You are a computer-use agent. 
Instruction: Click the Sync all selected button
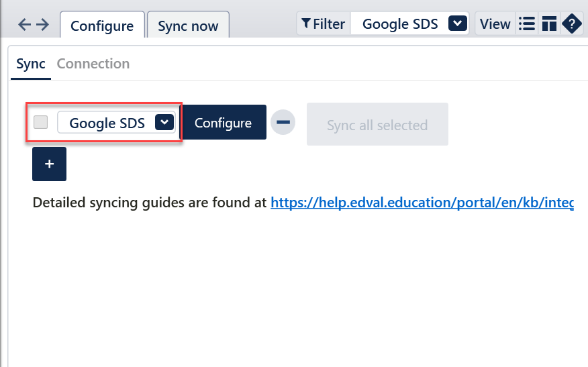pyautogui.click(x=377, y=125)
